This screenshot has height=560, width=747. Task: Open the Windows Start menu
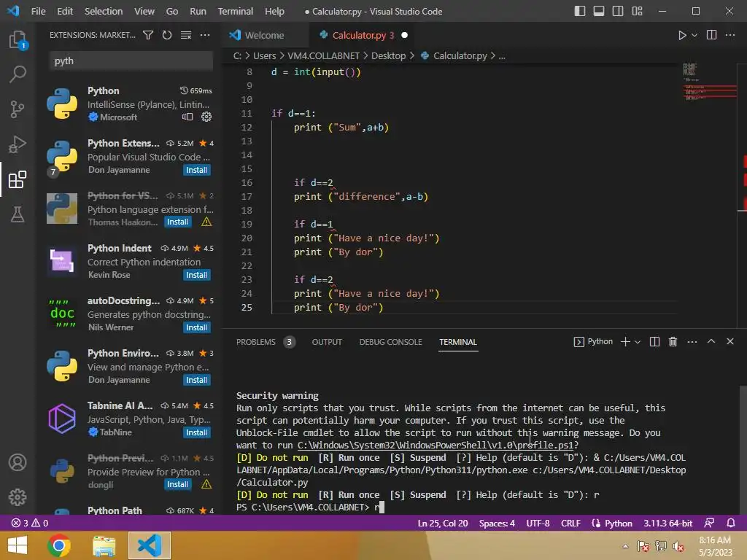pyautogui.click(x=18, y=545)
